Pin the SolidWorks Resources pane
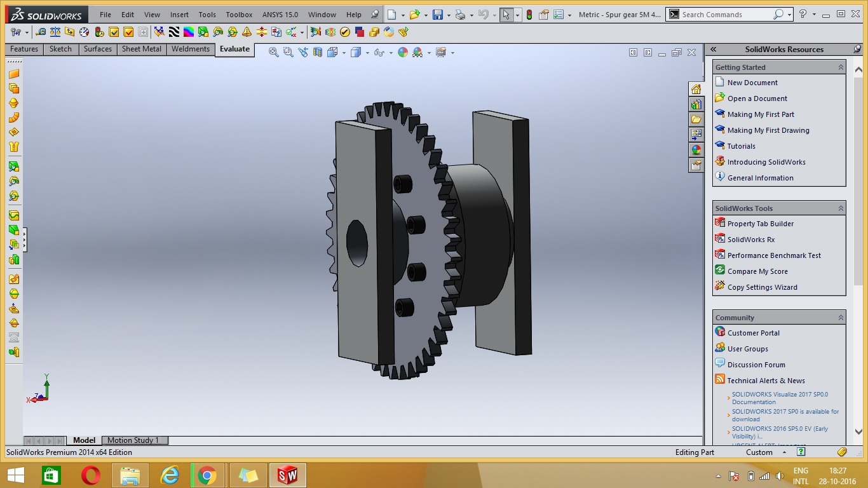 click(857, 49)
